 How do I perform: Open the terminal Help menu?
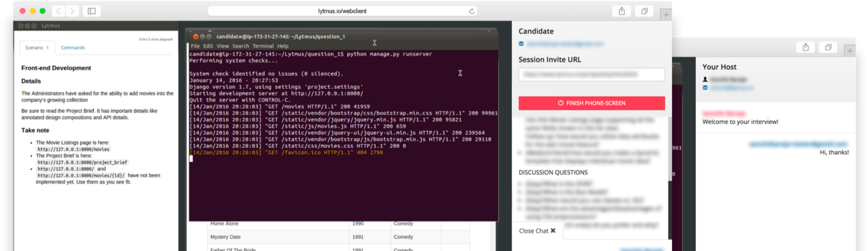click(x=283, y=46)
